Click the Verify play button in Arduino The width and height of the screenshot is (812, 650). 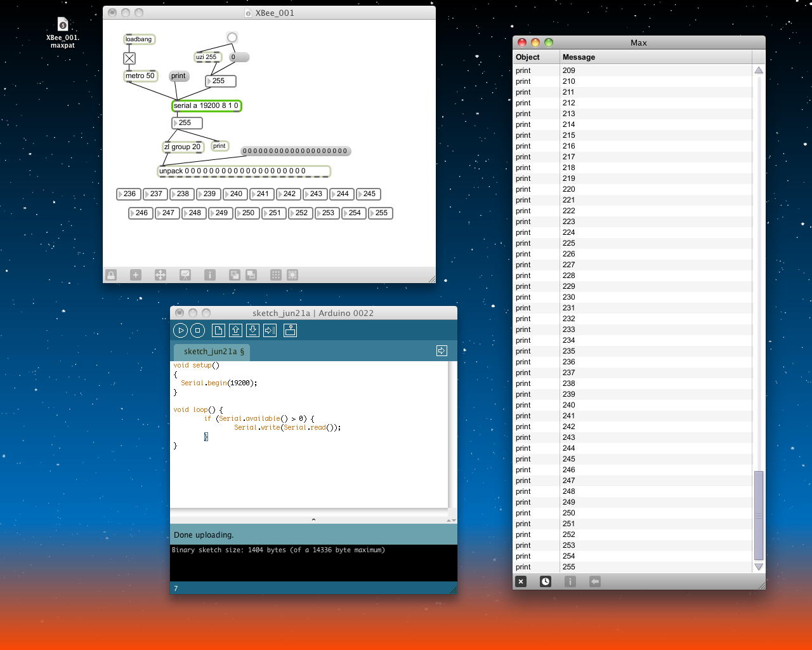click(180, 330)
